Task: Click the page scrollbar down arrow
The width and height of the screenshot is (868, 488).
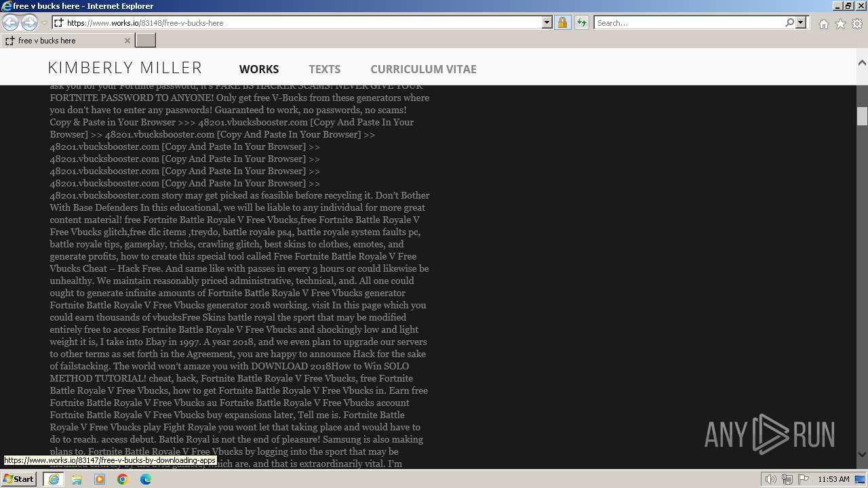Action: coord(862,455)
